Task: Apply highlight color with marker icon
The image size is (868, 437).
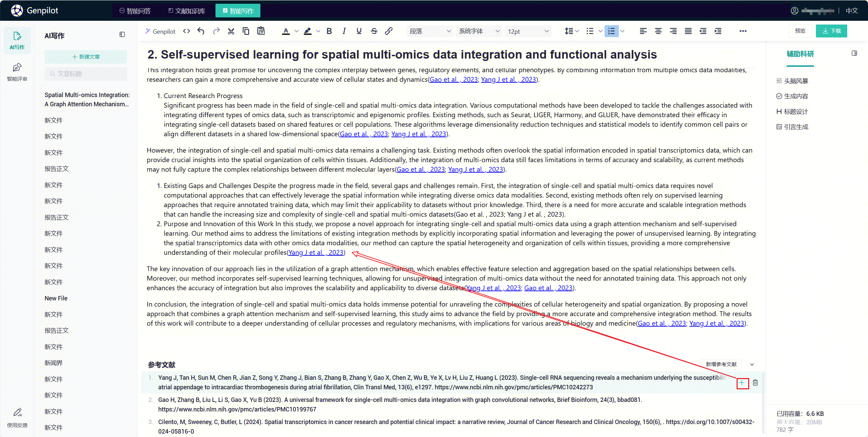Action: 308,31
